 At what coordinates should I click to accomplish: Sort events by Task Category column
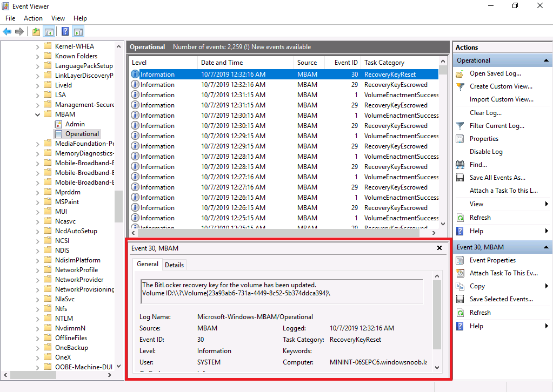coord(400,63)
